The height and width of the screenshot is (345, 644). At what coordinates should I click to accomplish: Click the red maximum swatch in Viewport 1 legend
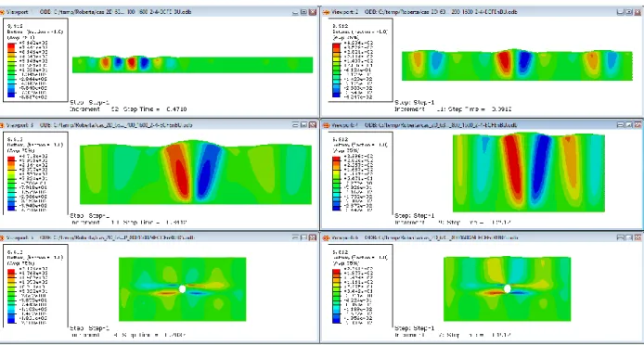tap(11, 45)
